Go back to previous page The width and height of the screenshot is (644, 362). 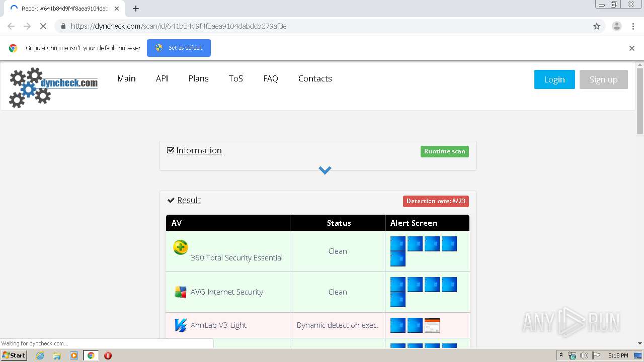[x=11, y=26]
